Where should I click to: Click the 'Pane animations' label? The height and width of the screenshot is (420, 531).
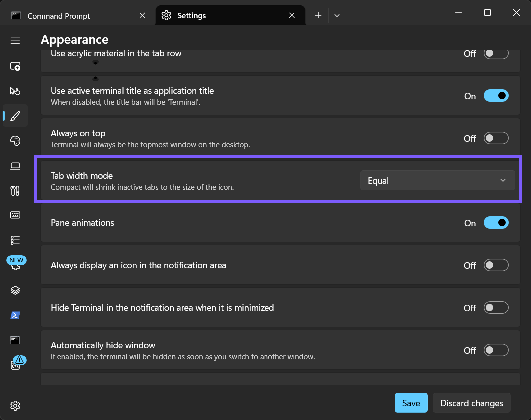[82, 223]
